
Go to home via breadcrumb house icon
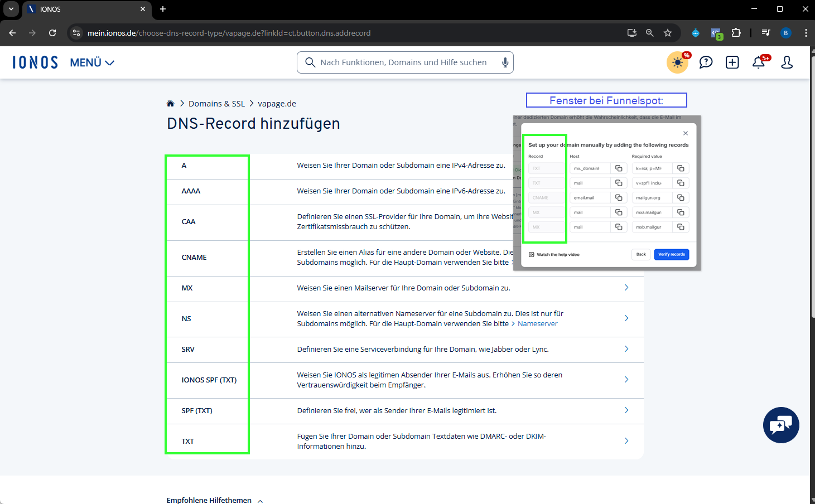(x=171, y=103)
